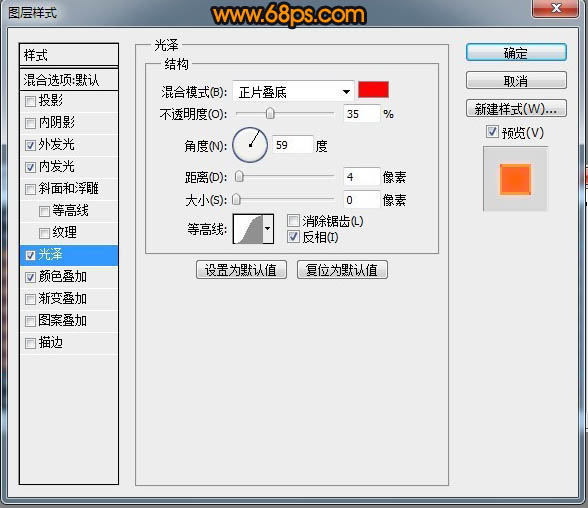The width and height of the screenshot is (588, 508).
Task: Click the orange style preview thumbnail
Action: [515, 179]
